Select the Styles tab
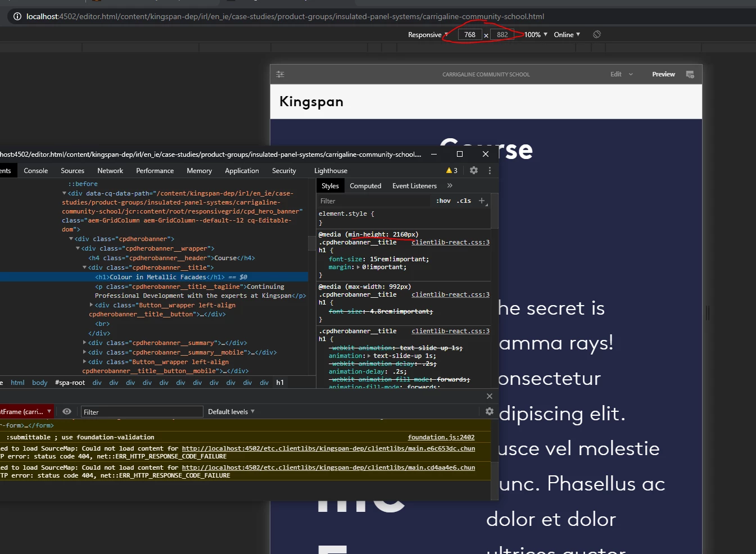The image size is (756, 554). [331, 185]
